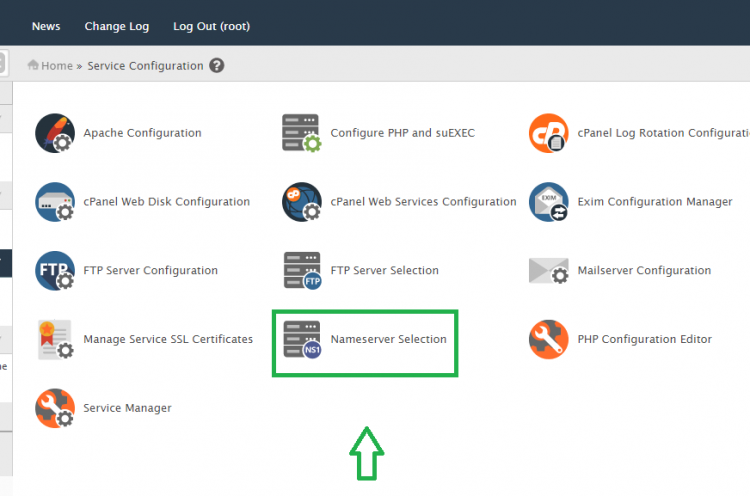Open Nameserver Selection link

[388, 339]
